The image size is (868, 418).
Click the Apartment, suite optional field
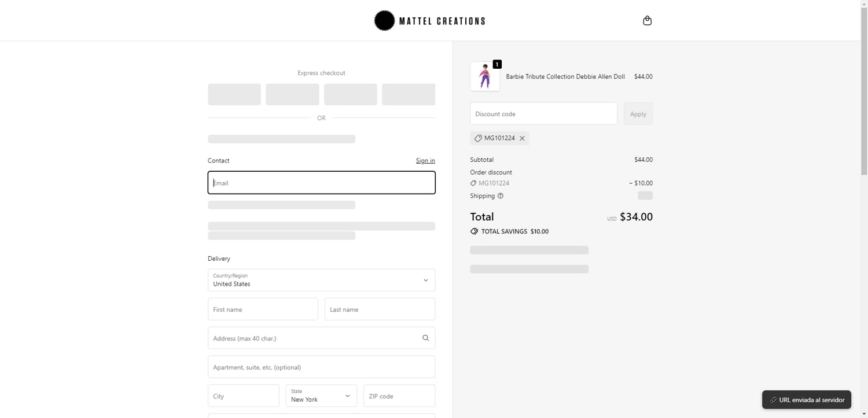coord(321,367)
